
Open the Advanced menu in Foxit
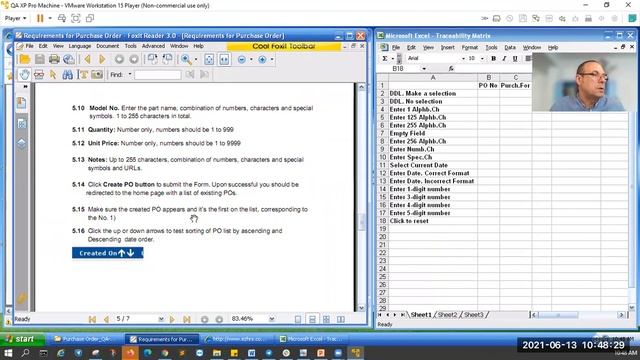[x=153, y=46]
